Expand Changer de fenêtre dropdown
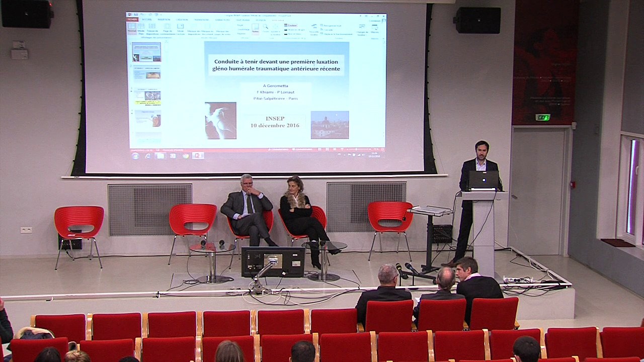Screen dimensions: 644x362 (x=362, y=29)
